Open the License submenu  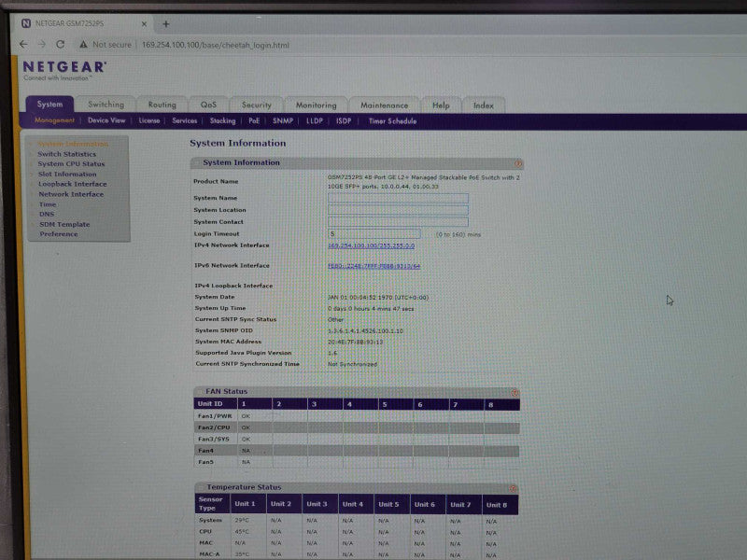pos(149,121)
